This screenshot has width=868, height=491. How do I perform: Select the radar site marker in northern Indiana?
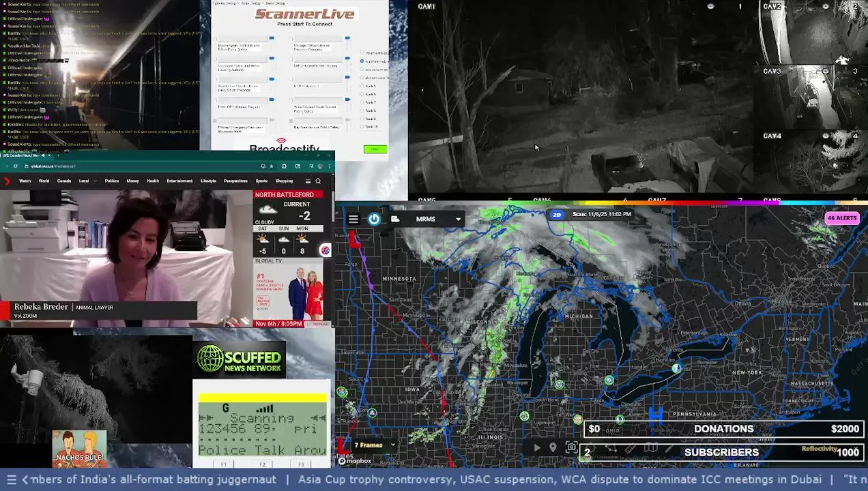tap(524, 416)
